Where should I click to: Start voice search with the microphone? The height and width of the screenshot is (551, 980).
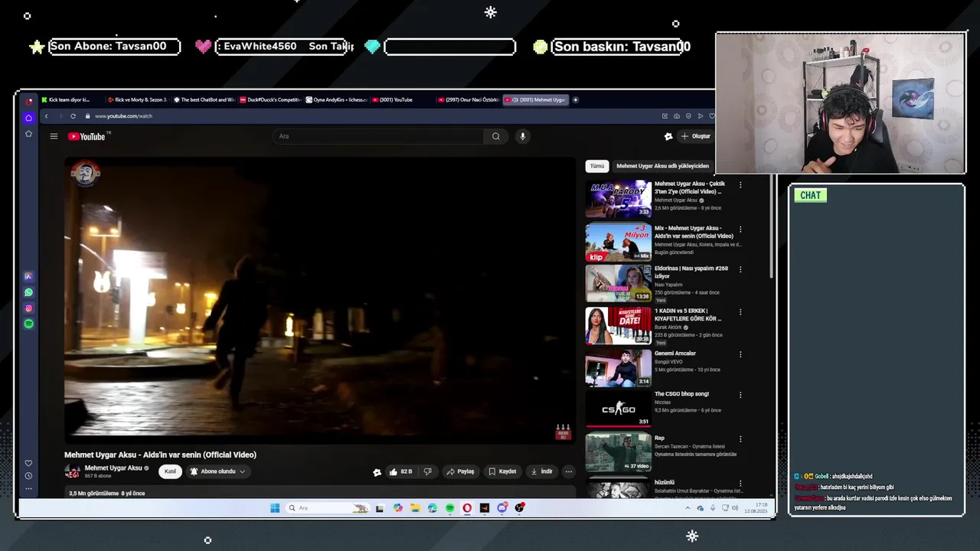pyautogui.click(x=522, y=136)
